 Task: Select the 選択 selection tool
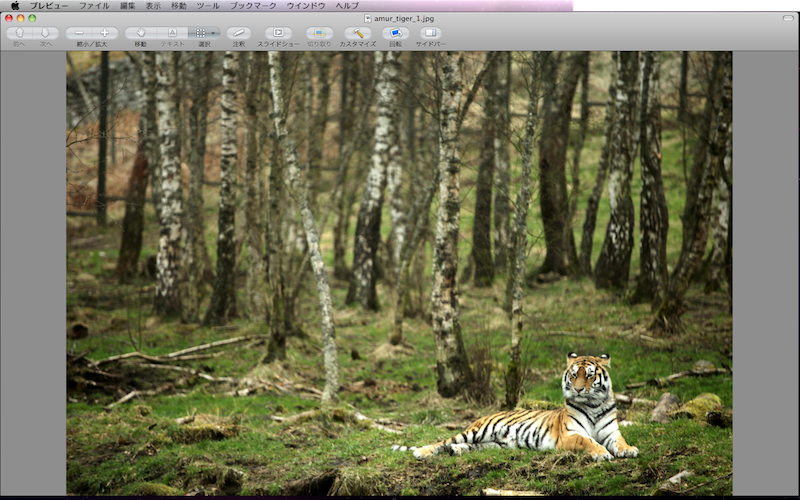click(x=200, y=33)
